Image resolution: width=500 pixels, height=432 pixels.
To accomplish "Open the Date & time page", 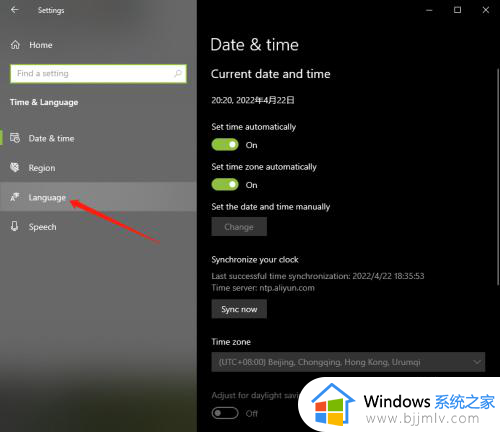I will 98,138.
